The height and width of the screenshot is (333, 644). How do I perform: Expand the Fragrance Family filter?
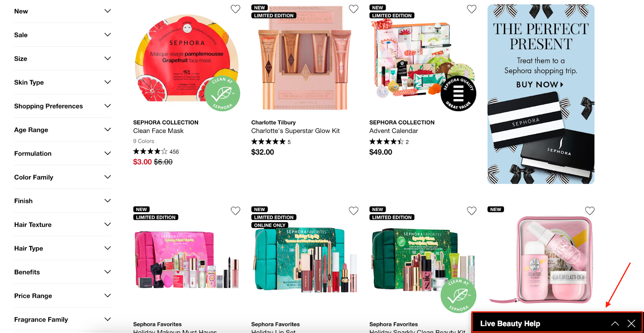tap(62, 319)
